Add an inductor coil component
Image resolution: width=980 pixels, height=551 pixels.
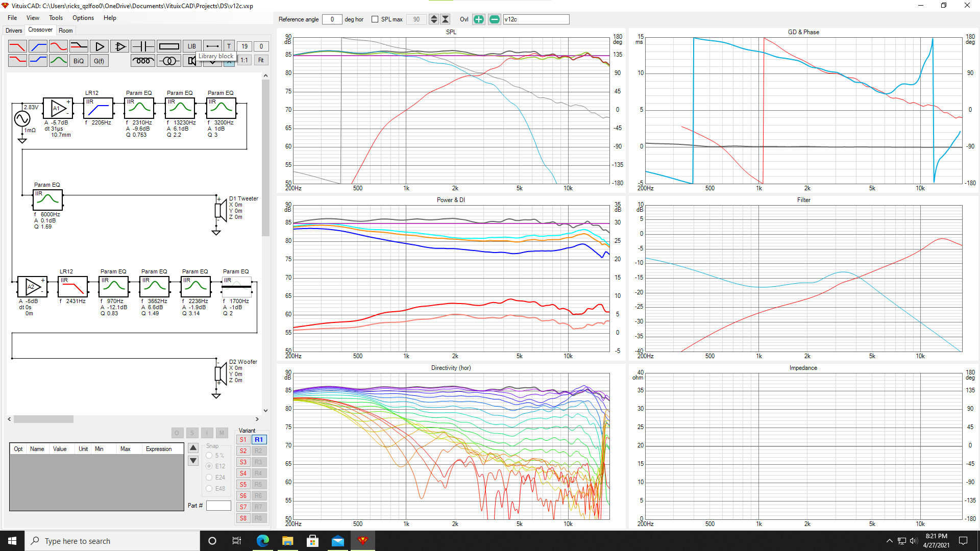point(143,61)
